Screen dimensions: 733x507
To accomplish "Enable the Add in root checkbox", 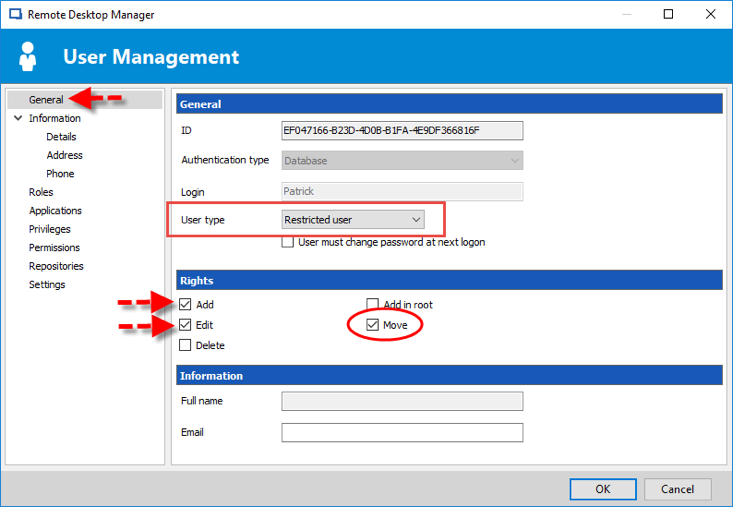I will (x=372, y=305).
